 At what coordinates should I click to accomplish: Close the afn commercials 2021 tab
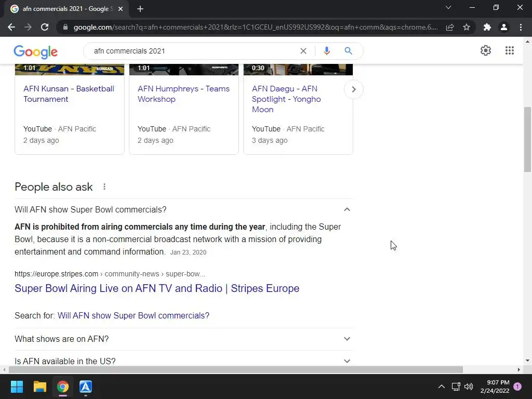click(x=121, y=9)
